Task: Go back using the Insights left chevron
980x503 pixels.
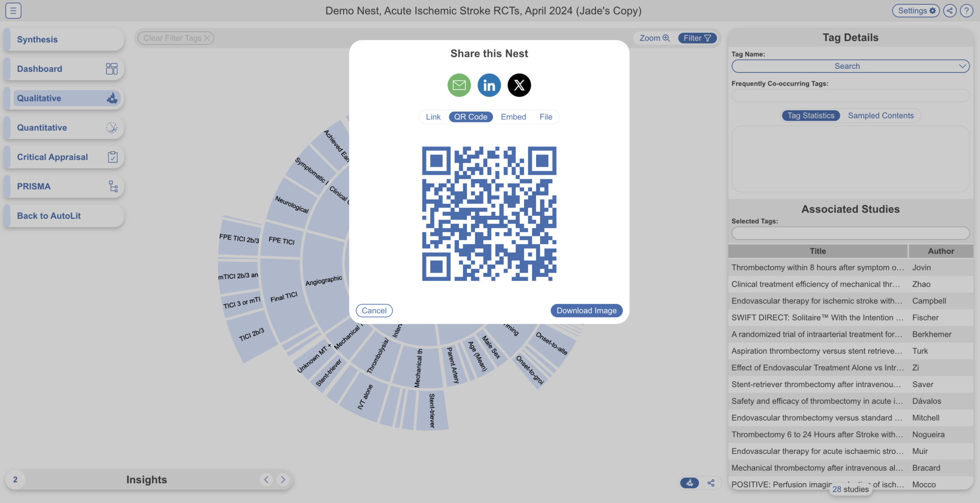Action: (x=266, y=480)
